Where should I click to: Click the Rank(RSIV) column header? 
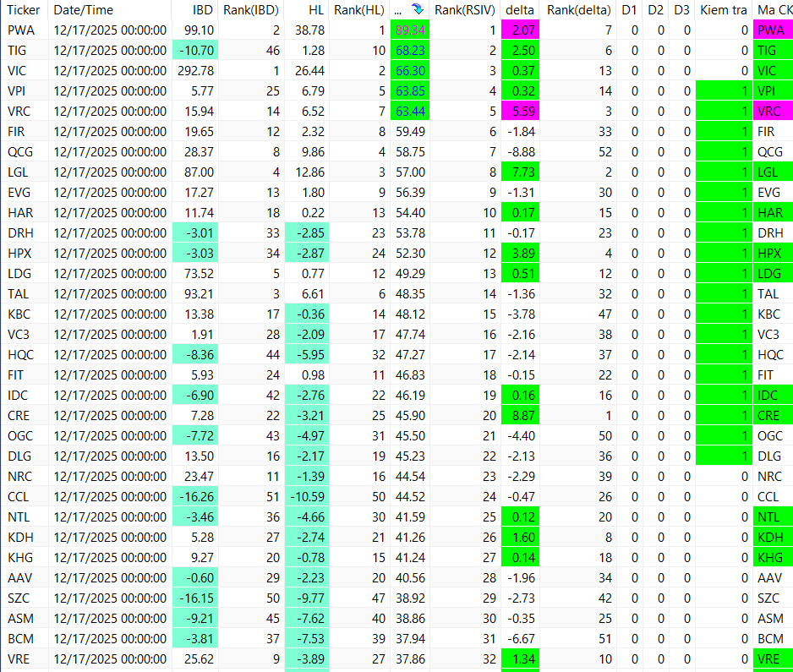465,9
